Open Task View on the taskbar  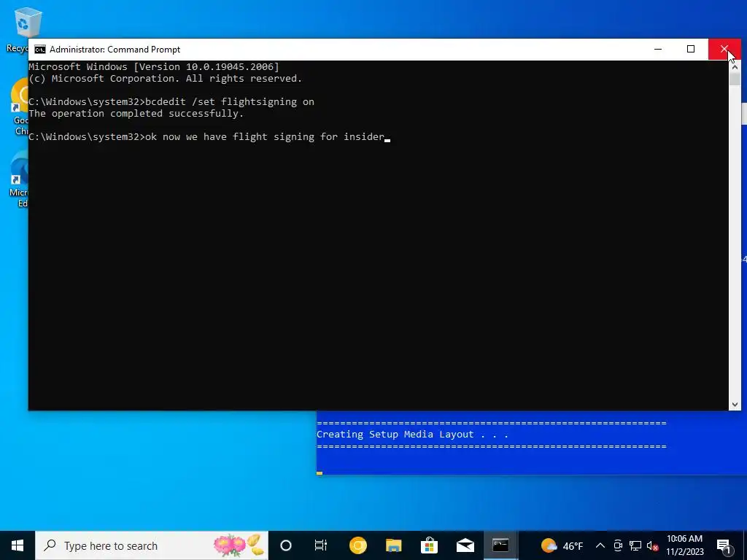(321, 545)
